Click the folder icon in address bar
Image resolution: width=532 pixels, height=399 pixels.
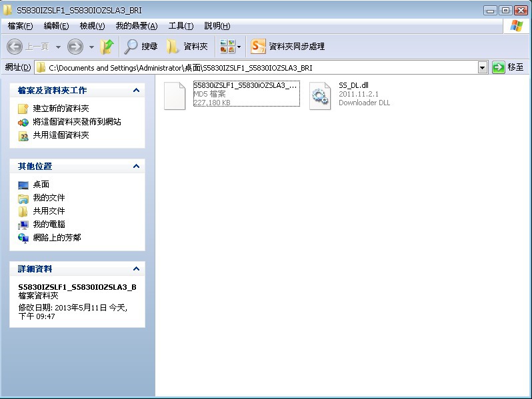(41, 67)
